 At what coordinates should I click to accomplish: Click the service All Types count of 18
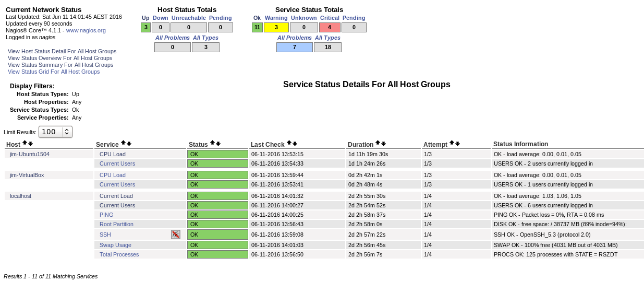click(x=327, y=47)
